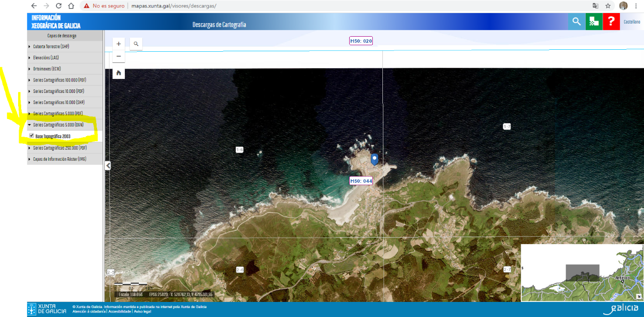Uncheck Base Topográfica 2003 checkbox
Image resolution: width=644 pixels, height=317 pixels.
(x=32, y=136)
